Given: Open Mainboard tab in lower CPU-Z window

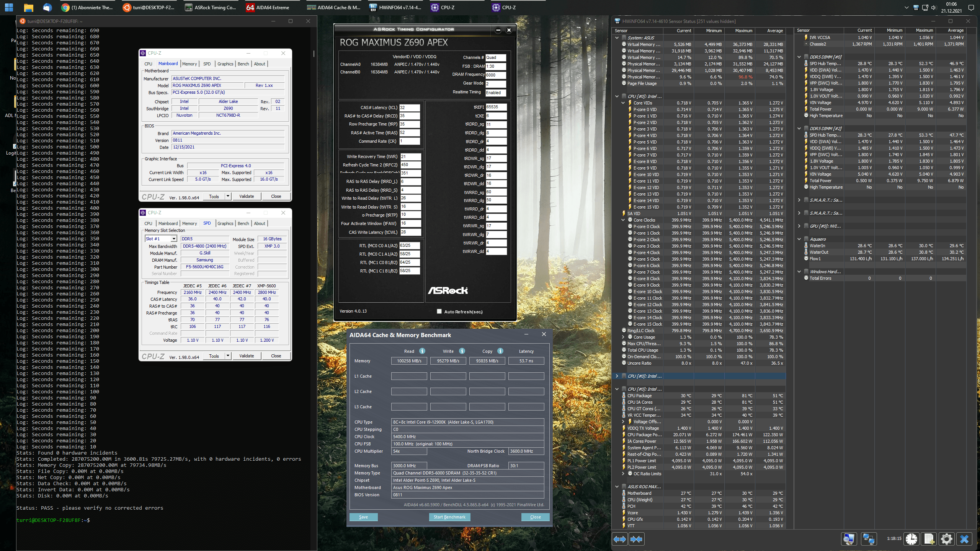Looking at the screenshot, I should point(168,223).
